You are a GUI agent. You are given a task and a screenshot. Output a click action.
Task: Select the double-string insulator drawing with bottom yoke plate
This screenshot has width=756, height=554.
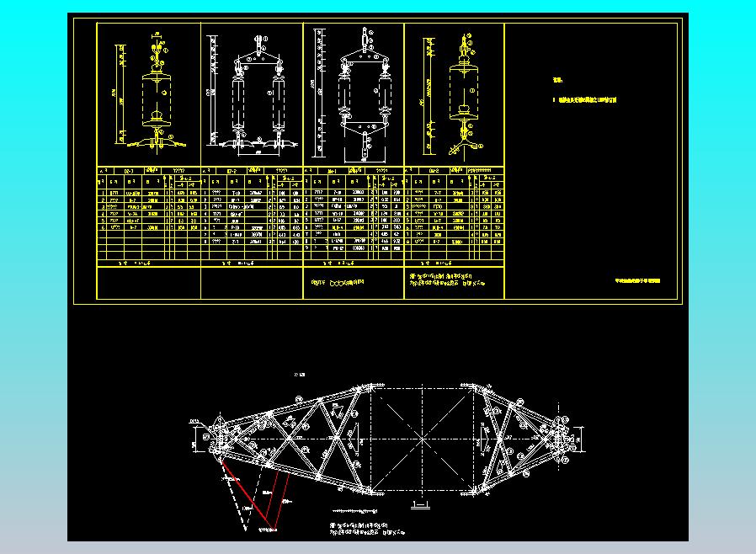click(x=353, y=94)
